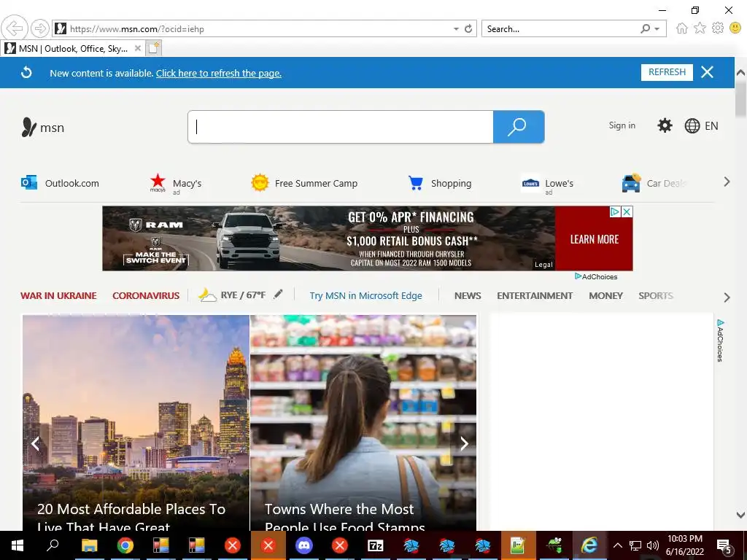The height and width of the screenshot is (560, 747).
Task: Expand the search provider dropdown arrow
Action: click(657, 29)
